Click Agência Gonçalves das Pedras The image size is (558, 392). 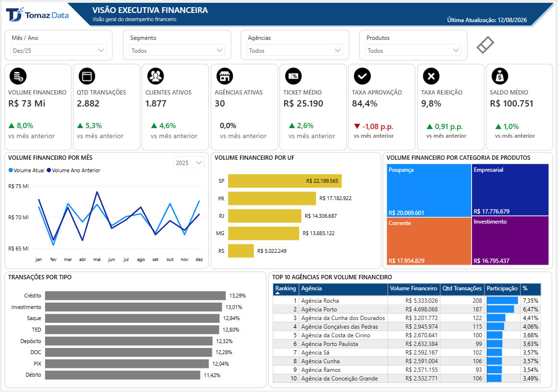pyautogui.click(x=340, y=327)
